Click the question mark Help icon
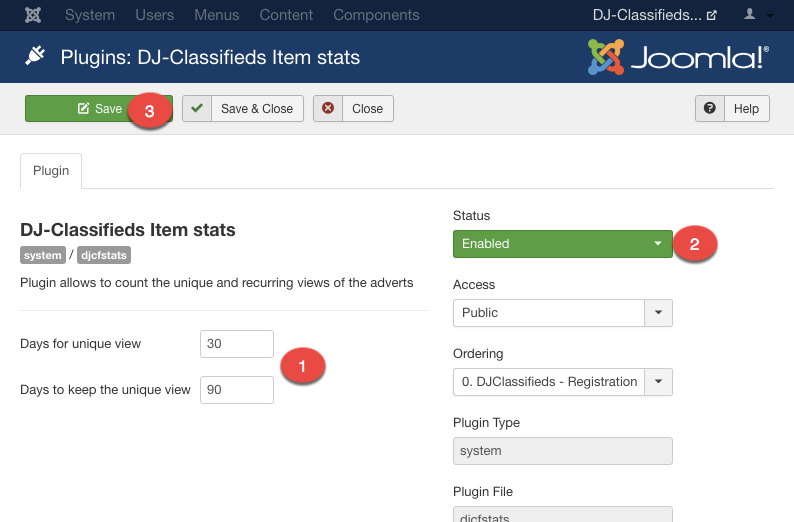 point(710,109)
